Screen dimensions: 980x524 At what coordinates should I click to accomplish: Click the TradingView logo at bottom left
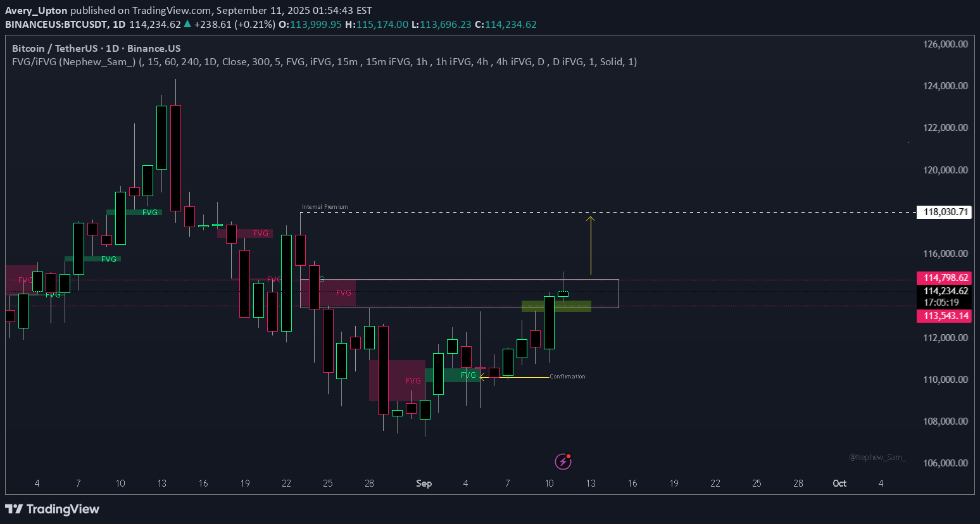click(x=52, y=509)
